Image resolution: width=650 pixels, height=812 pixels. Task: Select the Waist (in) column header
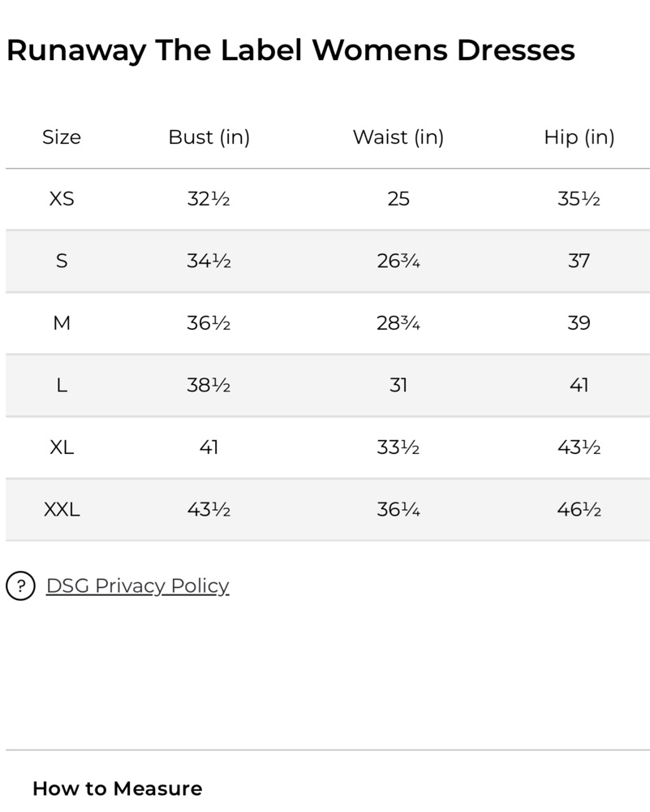point(398,137)
